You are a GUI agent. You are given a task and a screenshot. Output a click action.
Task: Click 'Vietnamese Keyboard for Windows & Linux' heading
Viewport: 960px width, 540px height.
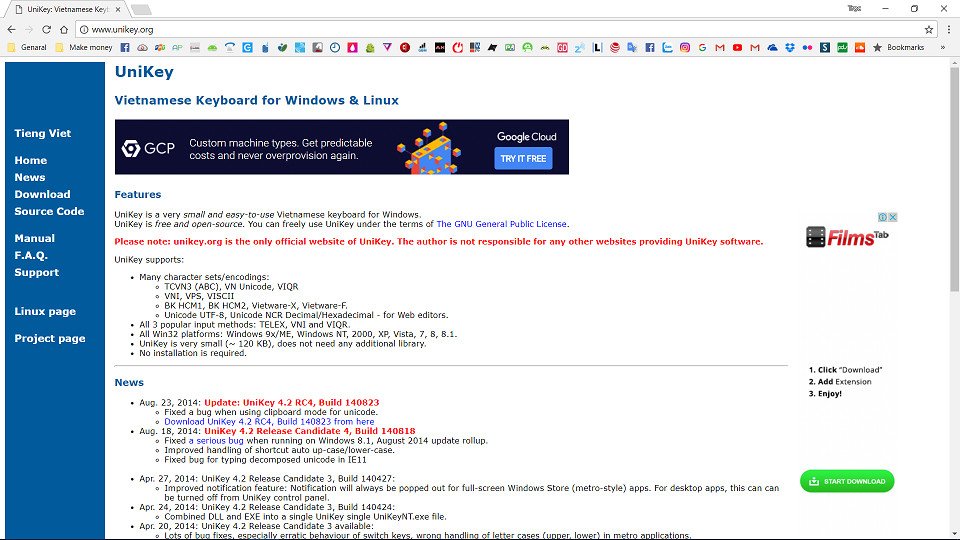click(257, 100)
